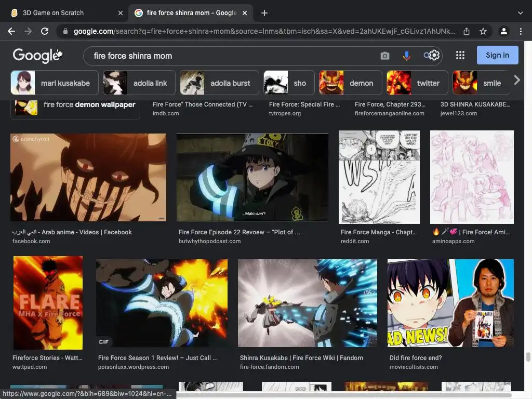
Task: Click the browser forward arrow
Action: [28, 31]
